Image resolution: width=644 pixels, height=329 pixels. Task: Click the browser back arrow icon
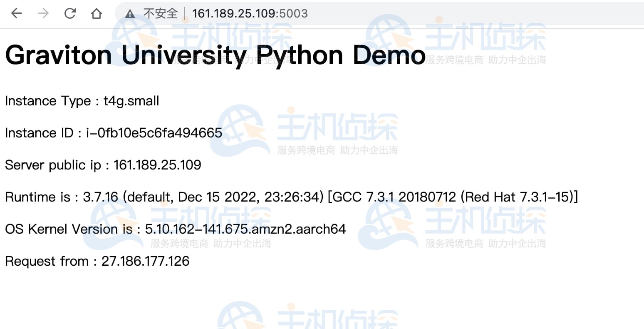pos(16,13)
